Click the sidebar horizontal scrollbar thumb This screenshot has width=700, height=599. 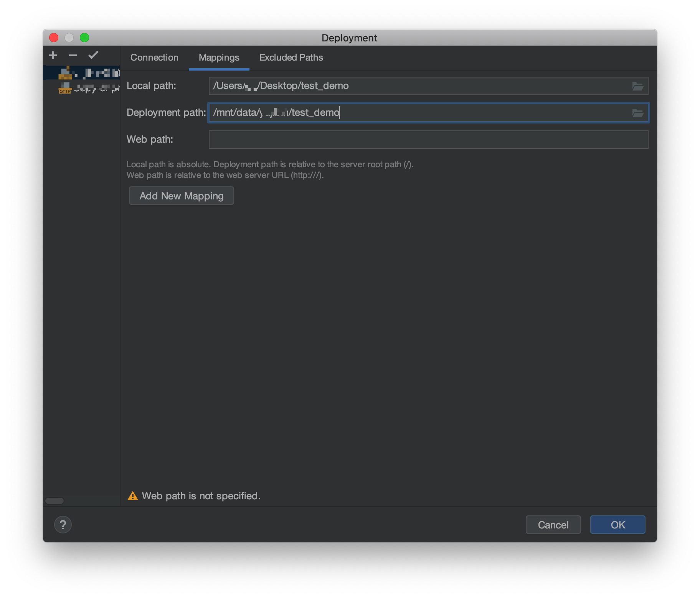[54, 501]
